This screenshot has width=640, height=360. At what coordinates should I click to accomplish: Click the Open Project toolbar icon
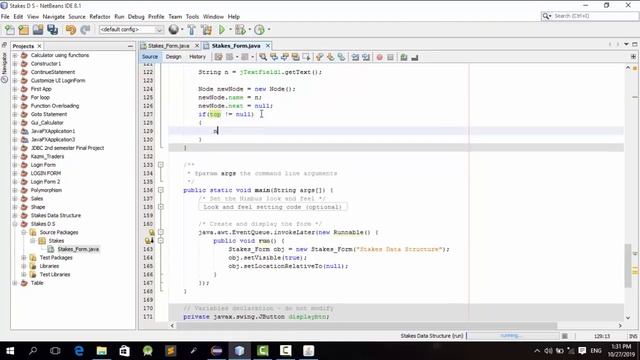(x=38, y=30)
